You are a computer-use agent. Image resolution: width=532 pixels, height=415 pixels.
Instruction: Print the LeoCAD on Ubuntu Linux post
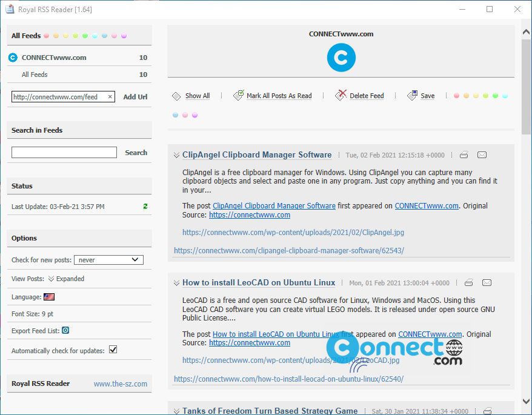click(468, 283)
